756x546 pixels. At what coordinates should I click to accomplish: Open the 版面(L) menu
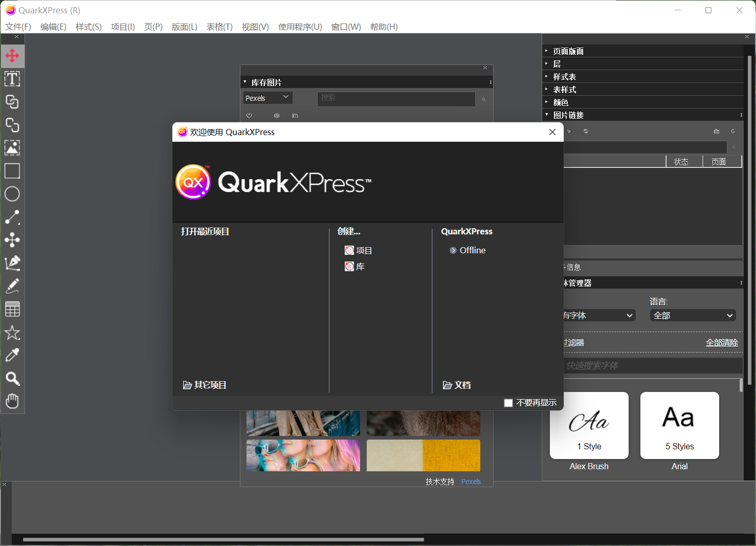click(184, 27)
